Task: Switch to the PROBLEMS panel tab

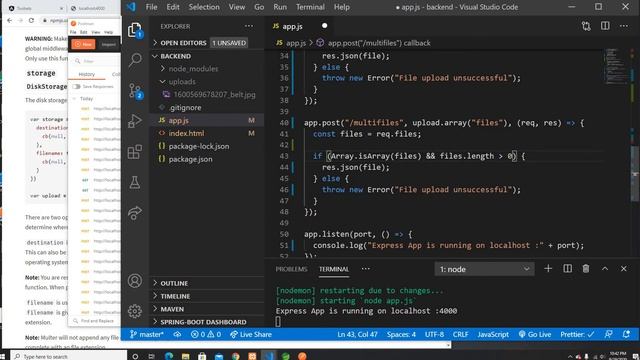Action: pos(291,269)
